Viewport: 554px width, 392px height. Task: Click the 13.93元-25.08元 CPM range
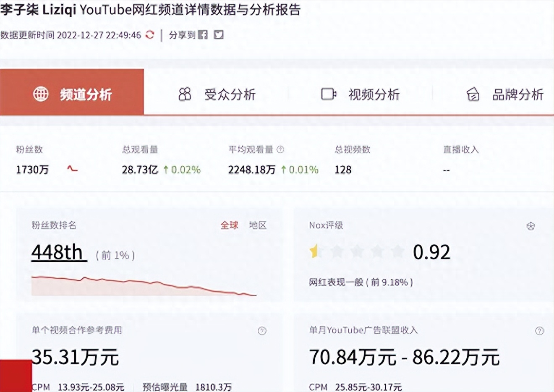91,387
